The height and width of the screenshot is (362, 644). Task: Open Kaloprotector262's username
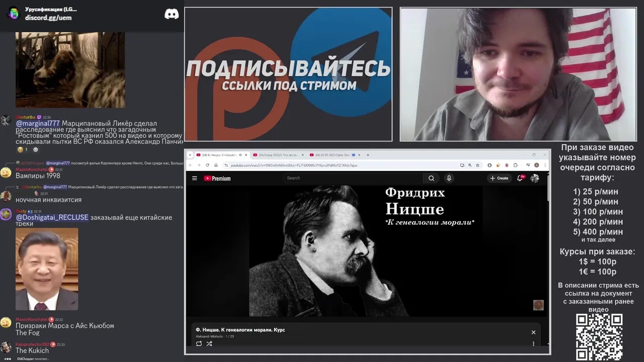32,344
